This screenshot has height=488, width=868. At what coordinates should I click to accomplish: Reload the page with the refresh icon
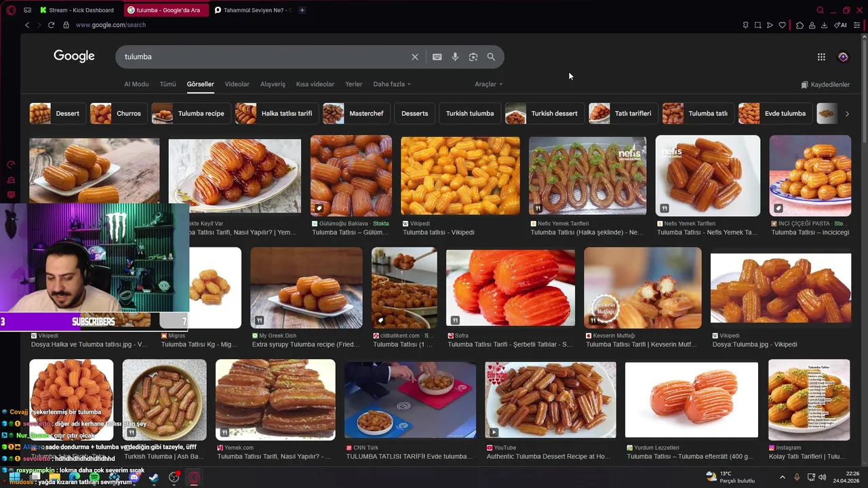tap(52, 25)
